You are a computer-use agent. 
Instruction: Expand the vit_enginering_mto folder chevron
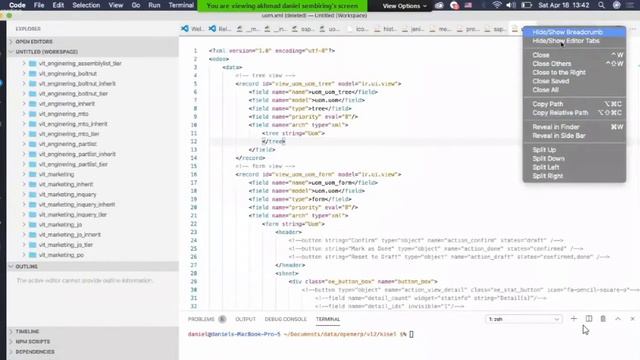(24, 114)
